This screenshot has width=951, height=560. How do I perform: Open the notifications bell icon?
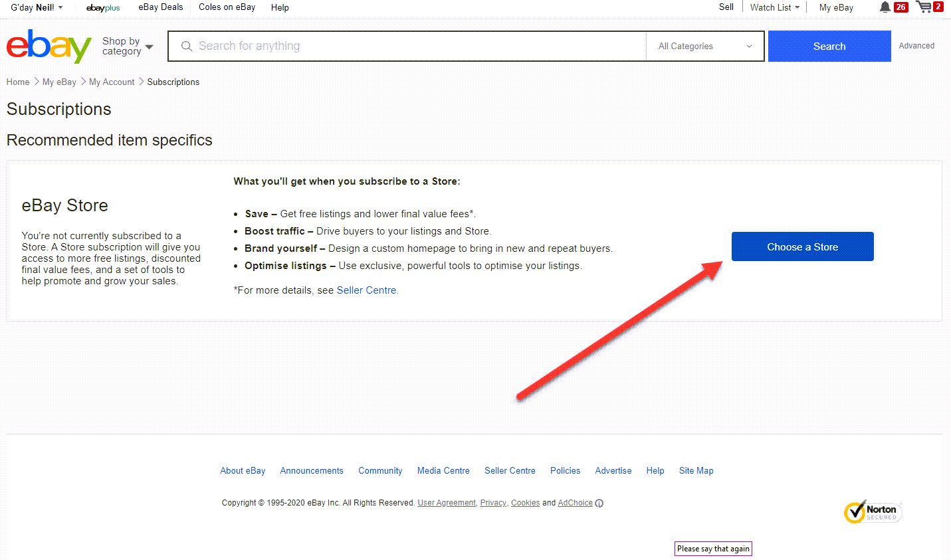[885, 7]
